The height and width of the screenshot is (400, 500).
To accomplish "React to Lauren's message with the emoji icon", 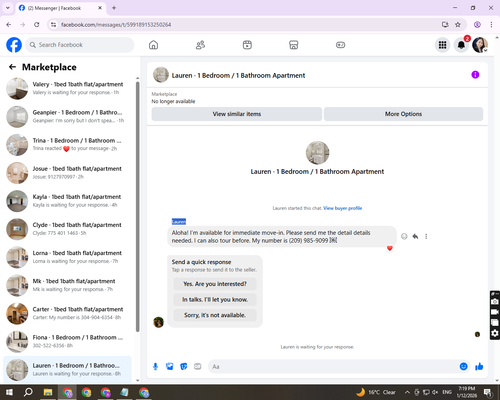I will pyautogui.click(x=404, y=236).
